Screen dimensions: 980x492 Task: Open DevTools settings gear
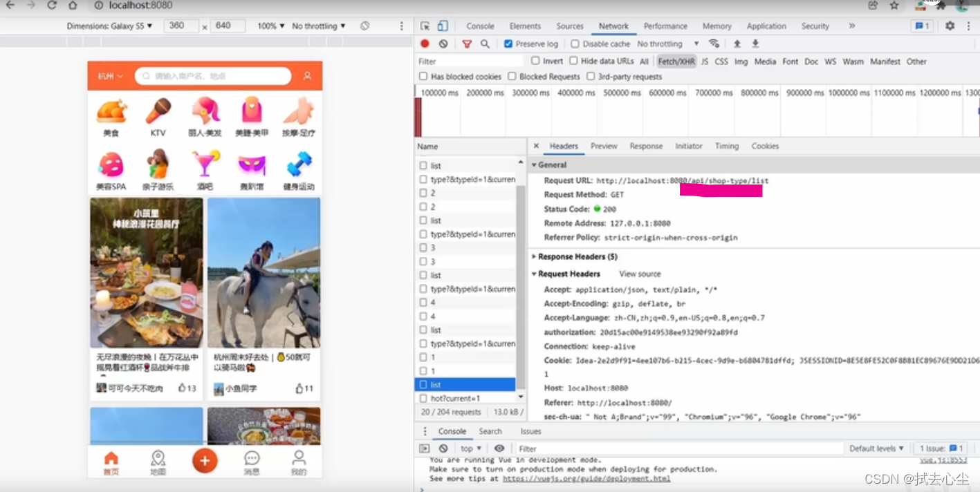(x=950, y=26)
